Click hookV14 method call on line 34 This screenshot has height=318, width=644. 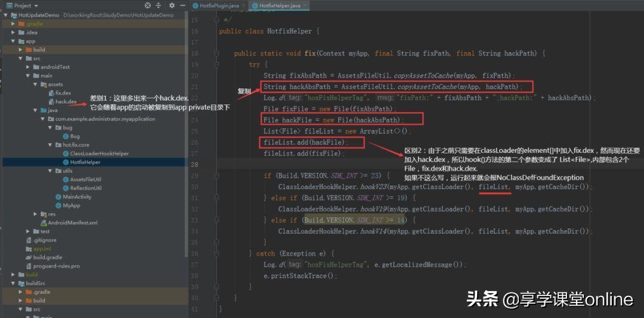pos(373,231)
